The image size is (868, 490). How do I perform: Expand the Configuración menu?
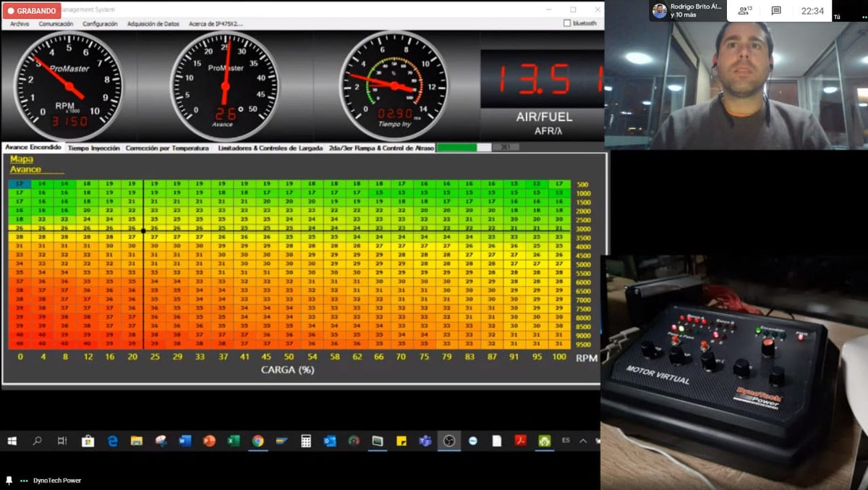click(x=100, y=23)
